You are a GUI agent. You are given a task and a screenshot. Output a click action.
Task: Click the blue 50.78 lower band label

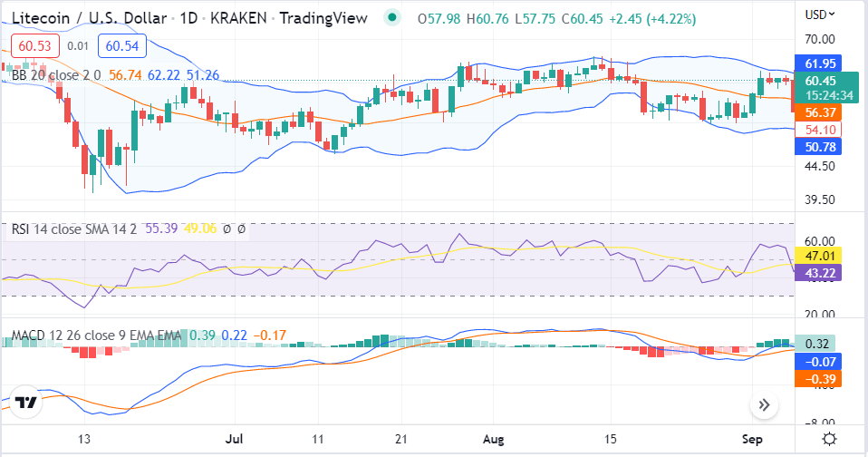[819, 146]
